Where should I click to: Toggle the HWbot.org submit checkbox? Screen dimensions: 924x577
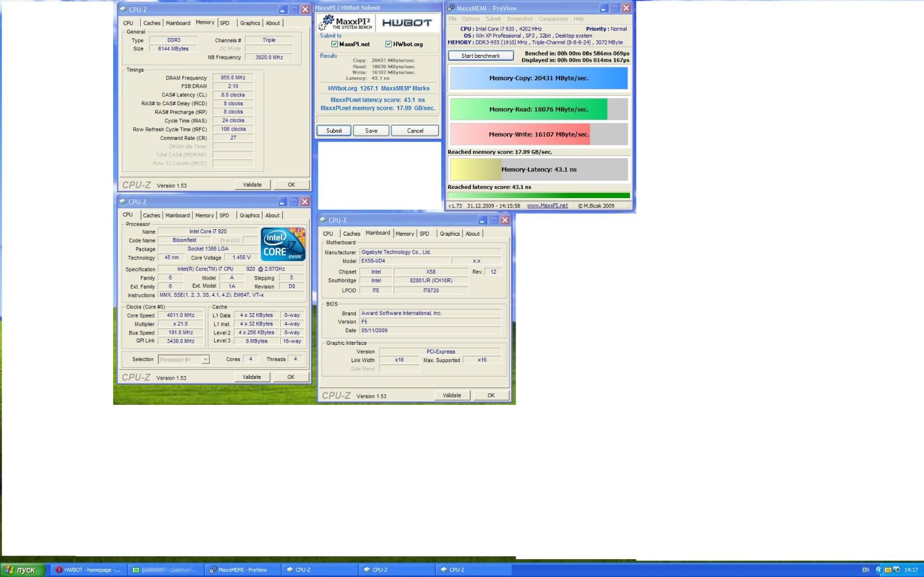point(389,44)
